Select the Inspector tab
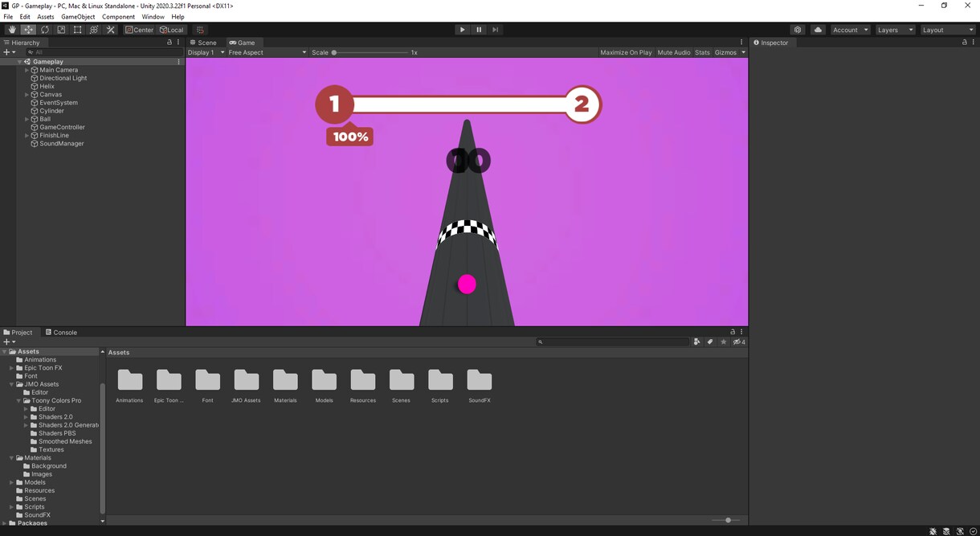Image resolution: width=980 pixels, height=536 pixels. (x=771, y=43)
